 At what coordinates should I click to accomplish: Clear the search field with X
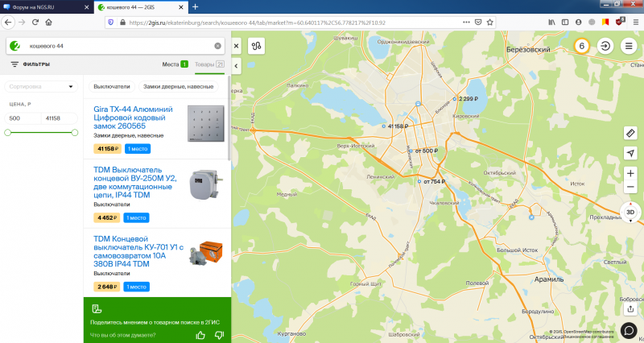(x=217, y=46)
